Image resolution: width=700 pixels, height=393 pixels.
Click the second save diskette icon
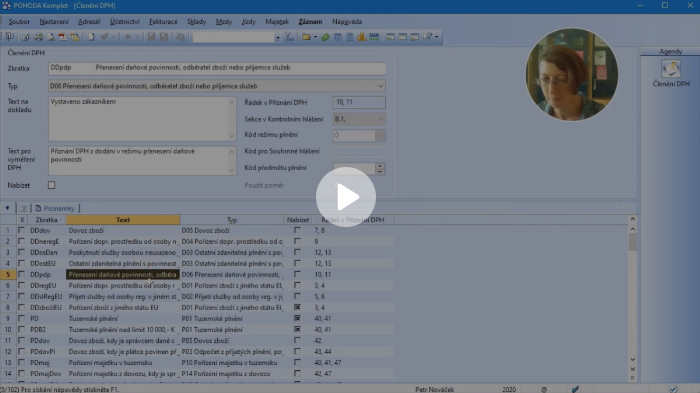click(x=164, y=37)
